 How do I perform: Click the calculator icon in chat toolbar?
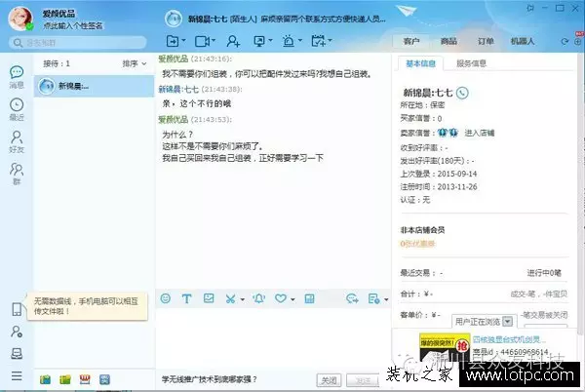coord(310,298)
